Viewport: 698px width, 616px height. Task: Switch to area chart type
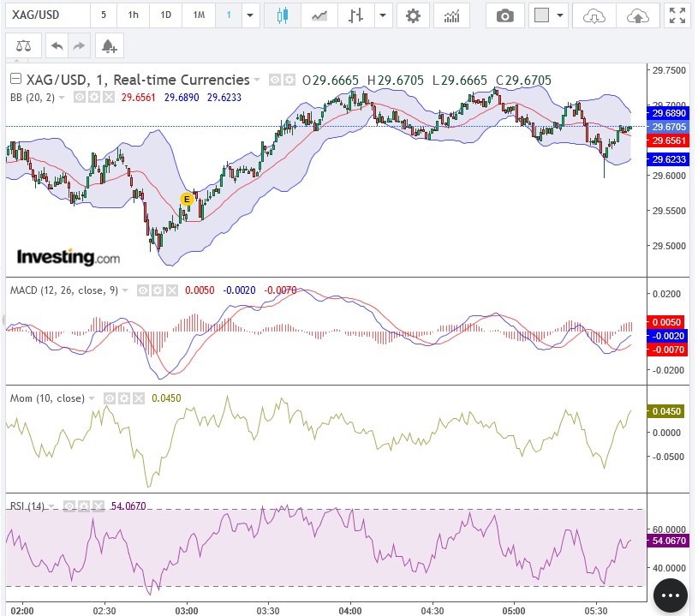click(x=319, y=16)
